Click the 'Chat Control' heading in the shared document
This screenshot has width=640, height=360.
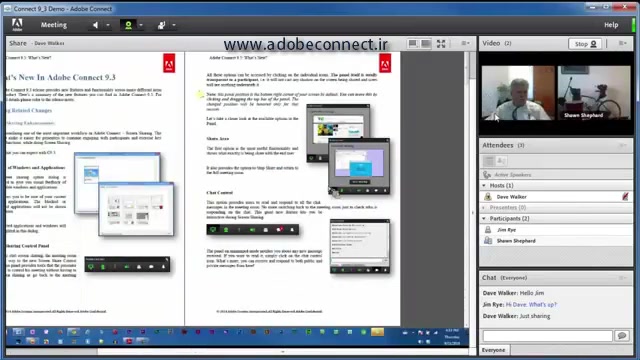[x=220, y=192]
